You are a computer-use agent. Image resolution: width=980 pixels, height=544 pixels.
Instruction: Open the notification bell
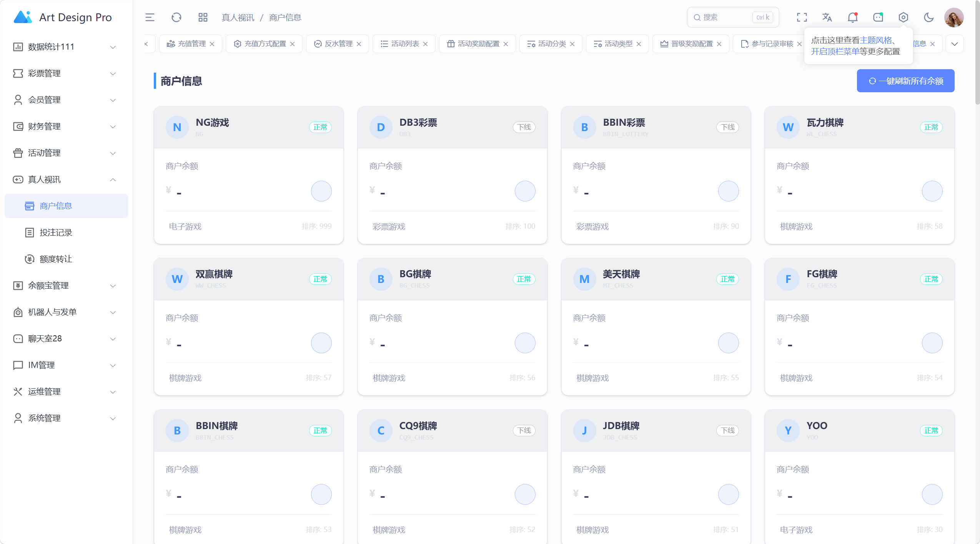pyautogui.click(x=852, y=17)
